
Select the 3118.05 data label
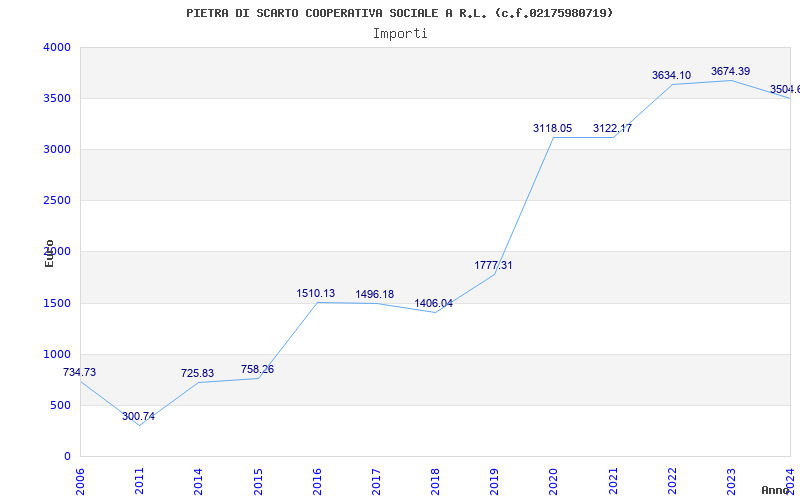(x=553, y=129)
